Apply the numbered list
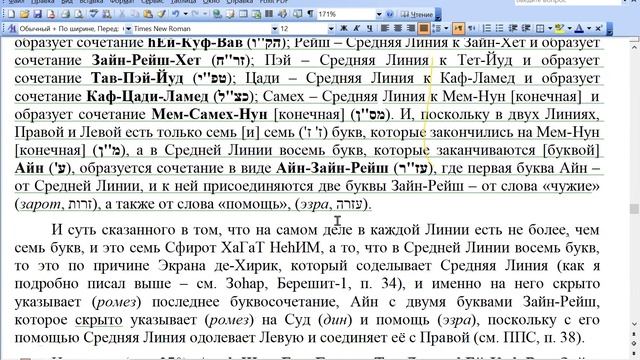 [x=487, y=28]
